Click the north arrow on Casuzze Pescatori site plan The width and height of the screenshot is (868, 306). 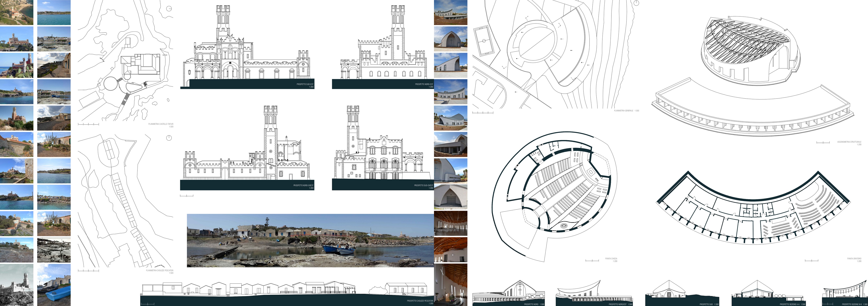[x=169, y=138]
